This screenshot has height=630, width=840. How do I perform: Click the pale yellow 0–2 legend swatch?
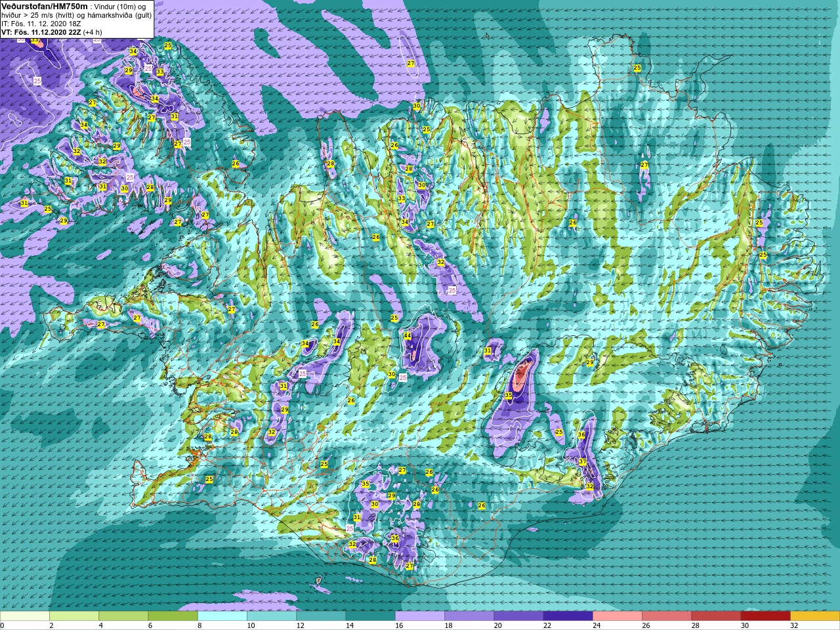pos(25,616)
